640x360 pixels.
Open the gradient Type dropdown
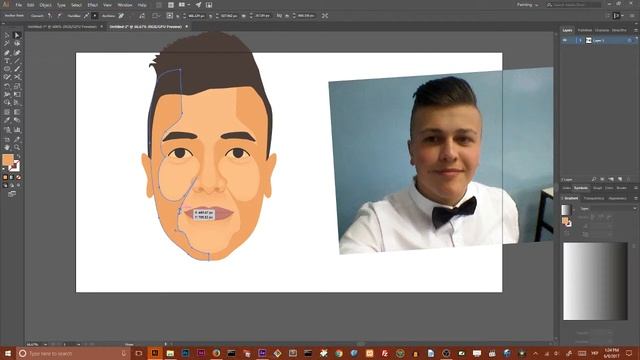(608, 209)
